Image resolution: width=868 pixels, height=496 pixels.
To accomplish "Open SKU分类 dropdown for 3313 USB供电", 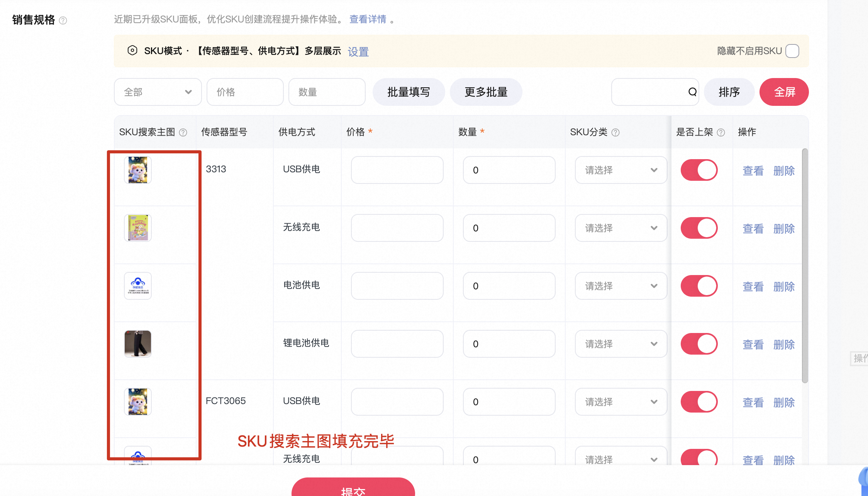I will 621,170.
